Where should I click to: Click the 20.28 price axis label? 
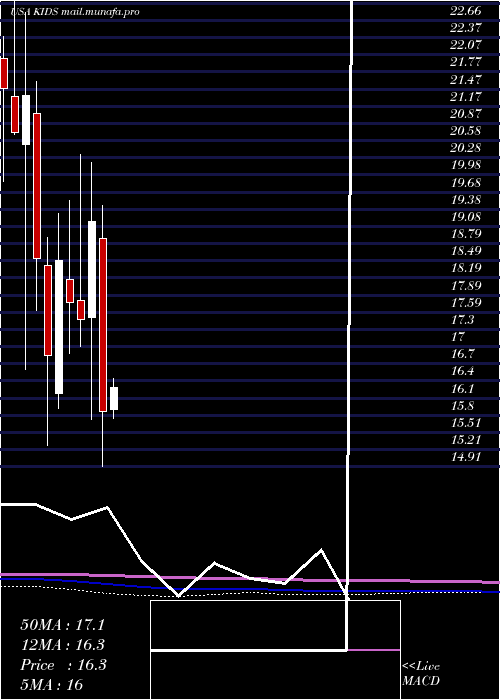coord(465,148)
